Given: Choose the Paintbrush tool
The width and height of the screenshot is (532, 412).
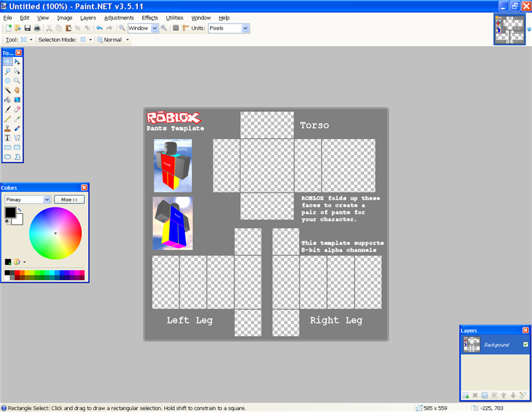Looking at the screenshot, I should tap(7, 109).
